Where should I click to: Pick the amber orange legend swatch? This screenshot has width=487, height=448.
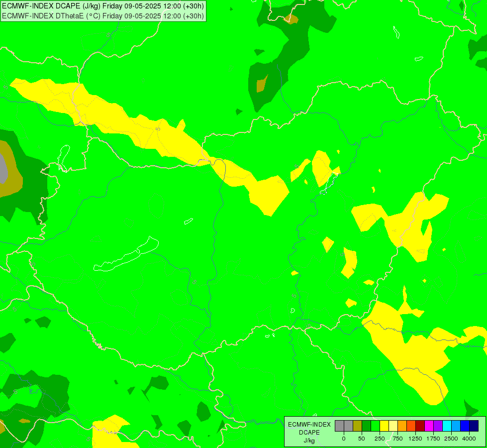[402, 426]
